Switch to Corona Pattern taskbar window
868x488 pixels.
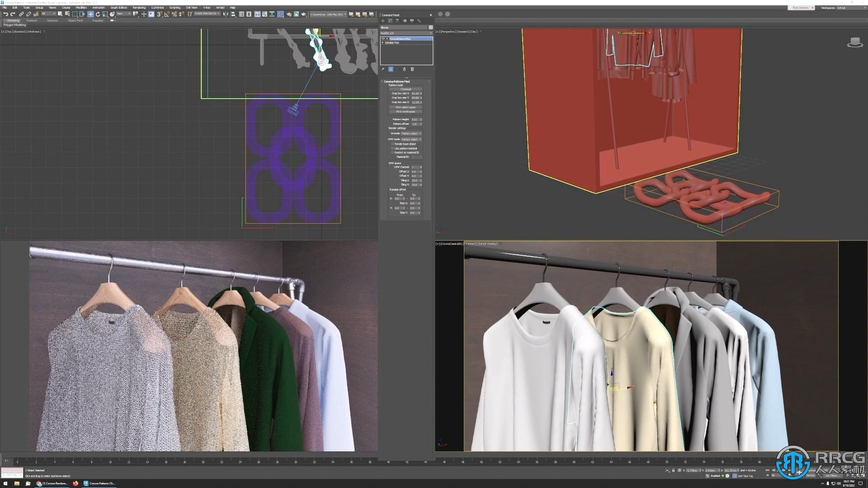[99, 483]
